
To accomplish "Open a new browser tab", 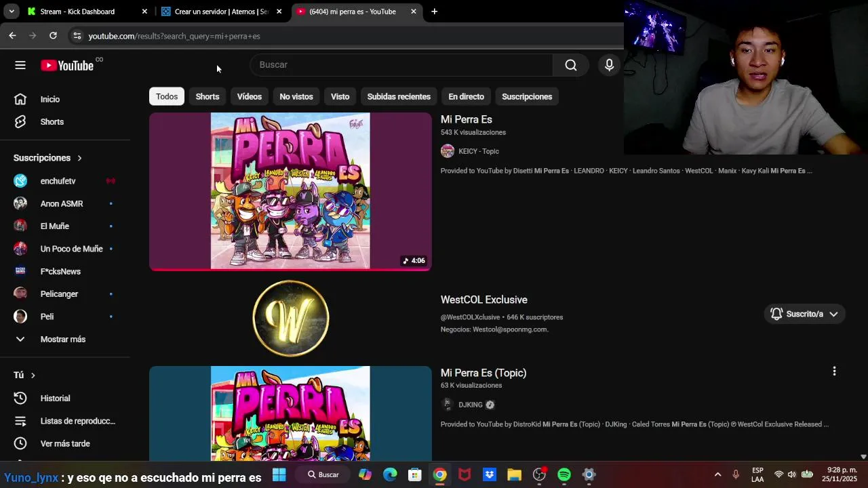I will (x=434, y=12).
